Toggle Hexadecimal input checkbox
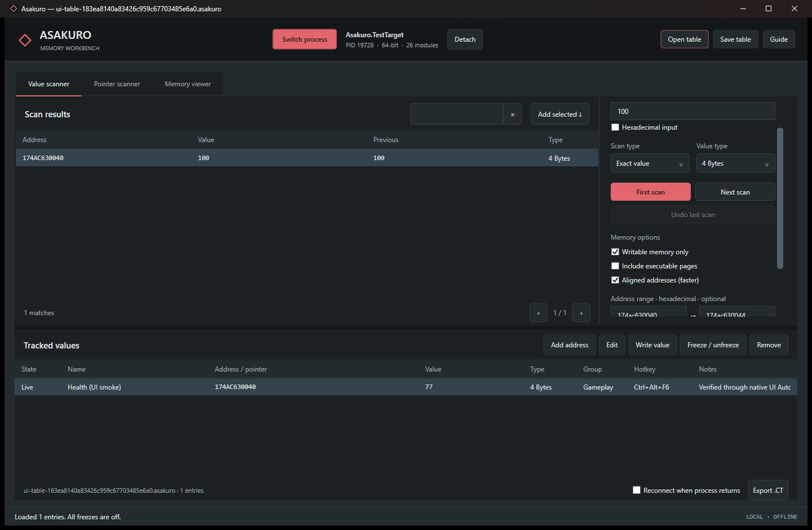The height and width of the screenshot is (530, 812). (615, 127)
